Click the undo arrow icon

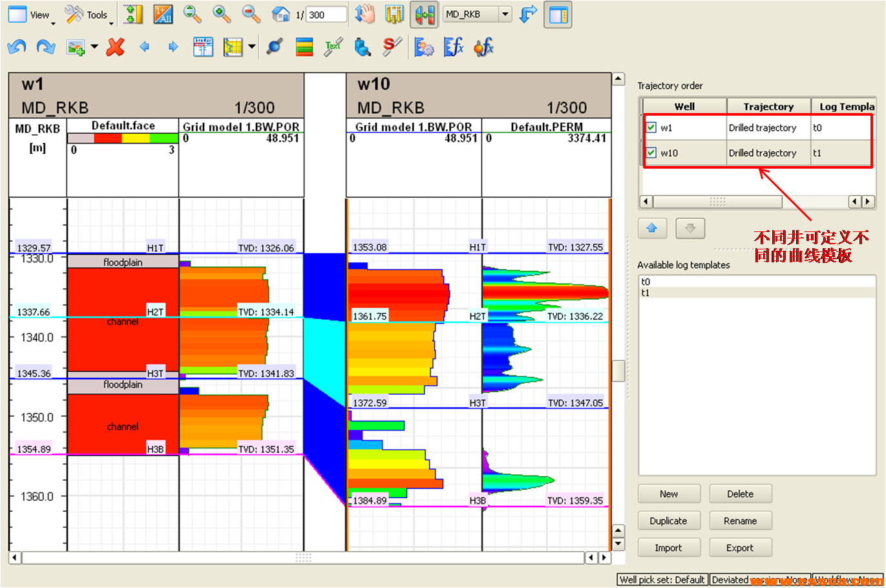coord(17,47)
